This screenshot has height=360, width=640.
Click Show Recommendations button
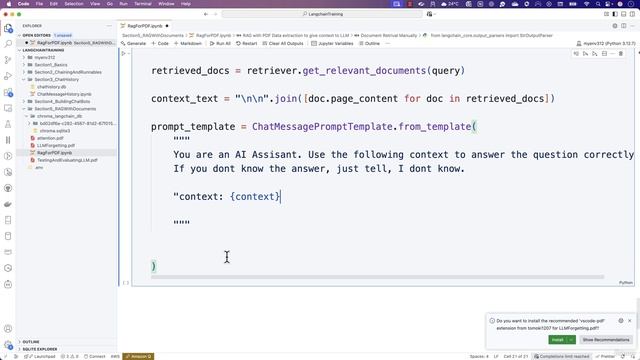[x=606, y=340]
